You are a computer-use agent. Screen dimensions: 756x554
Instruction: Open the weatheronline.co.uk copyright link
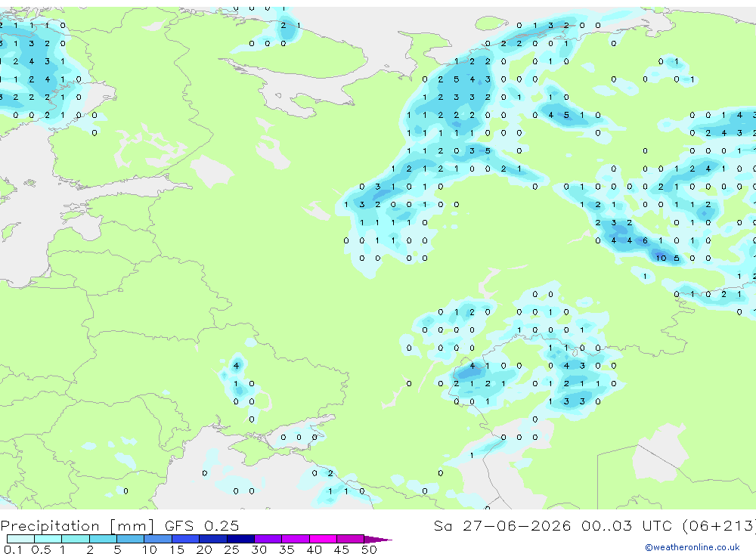tap(692, 547)
